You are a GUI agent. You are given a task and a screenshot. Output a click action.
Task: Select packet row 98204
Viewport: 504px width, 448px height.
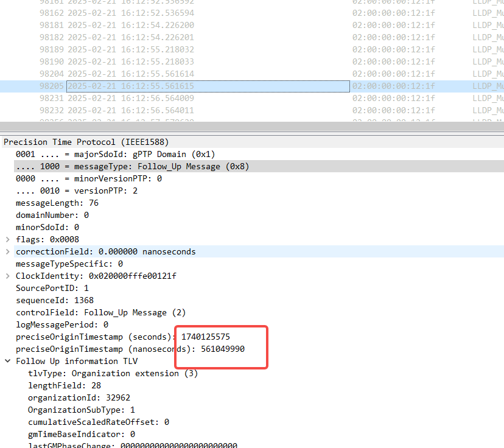click(252, 74)
